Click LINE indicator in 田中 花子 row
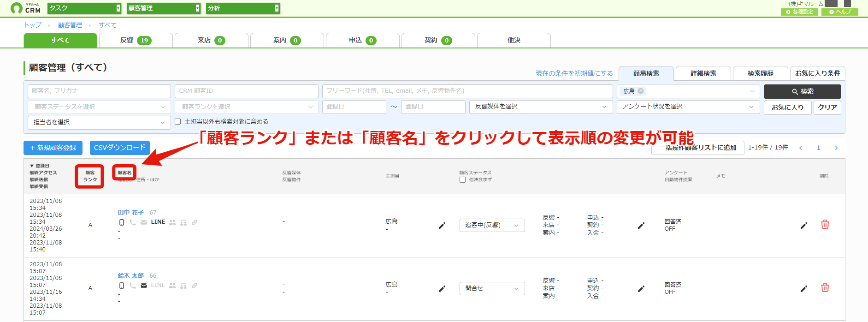 coord(158,222)
